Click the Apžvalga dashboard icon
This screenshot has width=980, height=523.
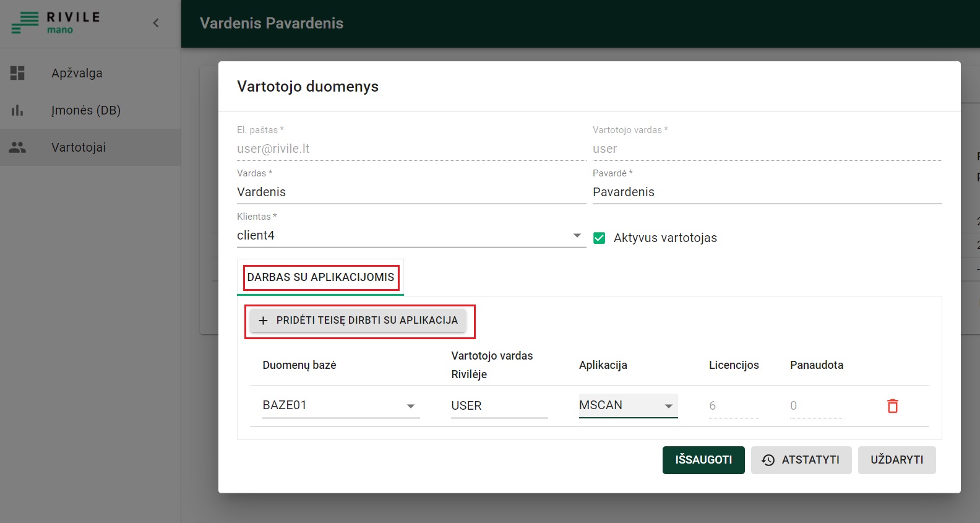[x=17, y=73]
